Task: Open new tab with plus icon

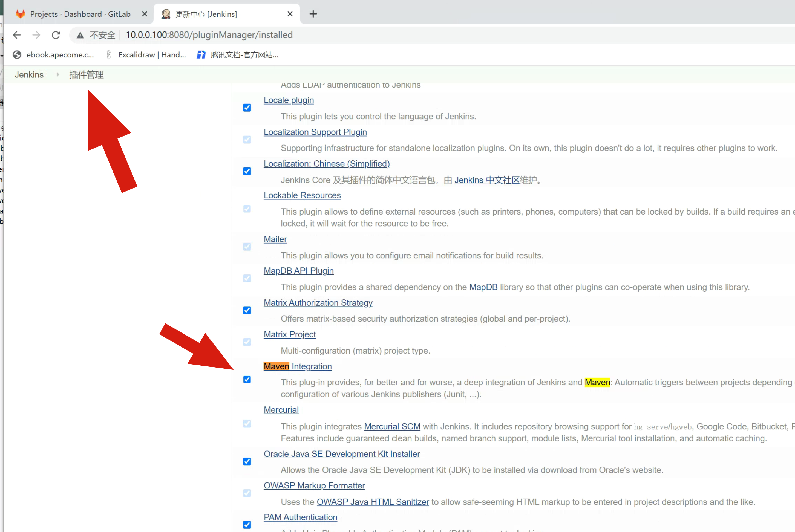Action: (x=313, y=14)
